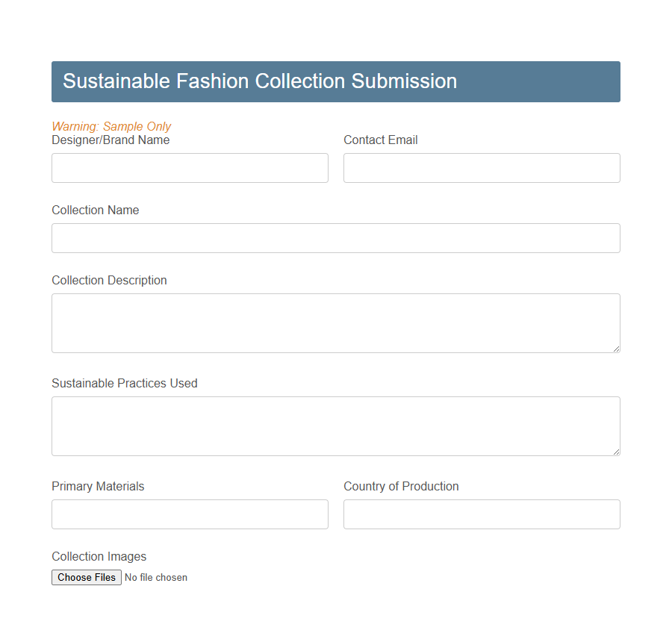This screenshot has height=639, width=672.
Task: Click the Country of Production input field
Action: click(482, 514)
